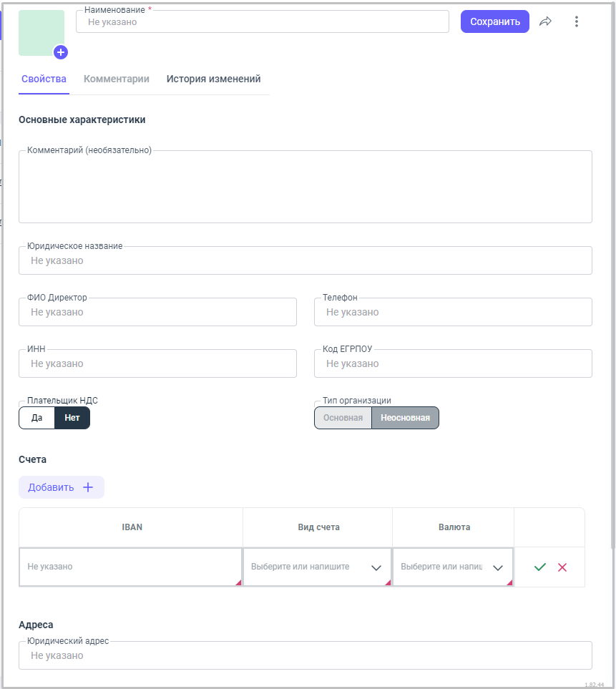Expand the Валюта dropdown
The width and height of the screenshot is (616, 689).
(498, 567)
